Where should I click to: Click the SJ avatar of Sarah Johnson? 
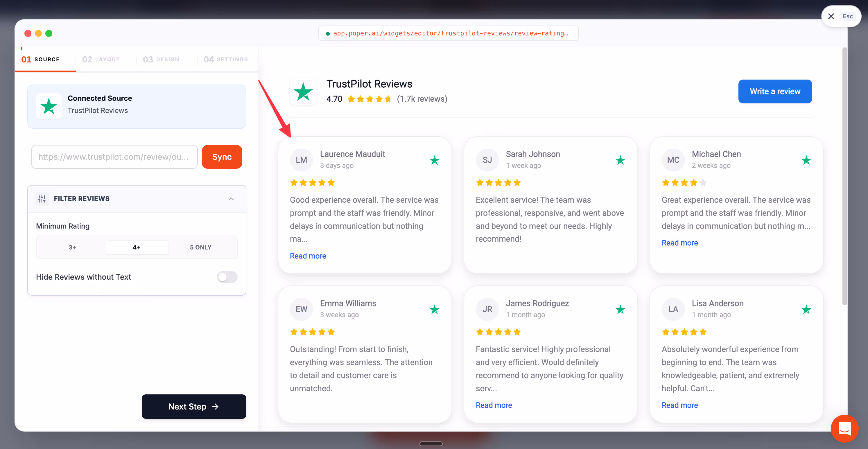[487, 160]
